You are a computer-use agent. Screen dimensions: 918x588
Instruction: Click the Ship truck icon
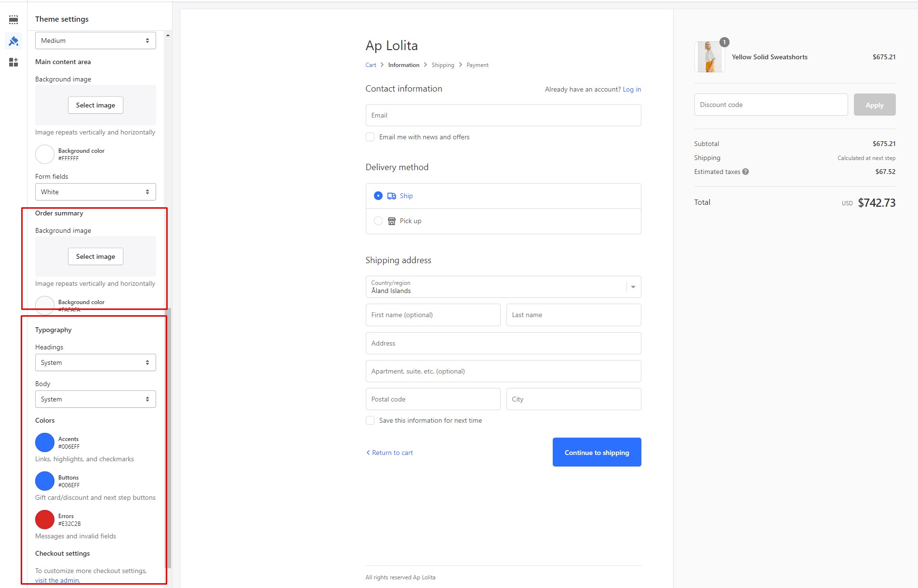(392, 196)
